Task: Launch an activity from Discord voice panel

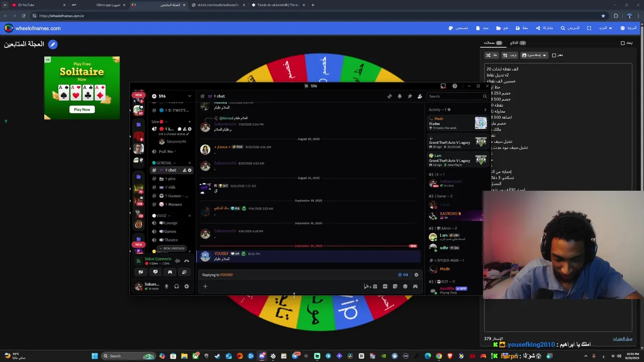Action: point(170,272)
